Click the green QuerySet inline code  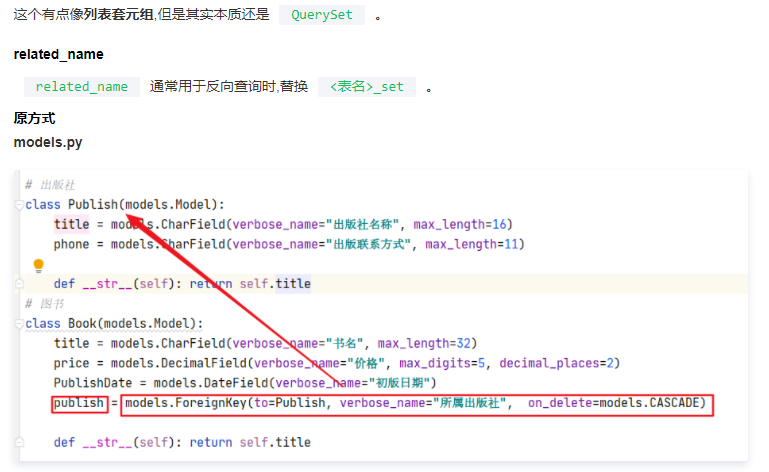[322, 15]
